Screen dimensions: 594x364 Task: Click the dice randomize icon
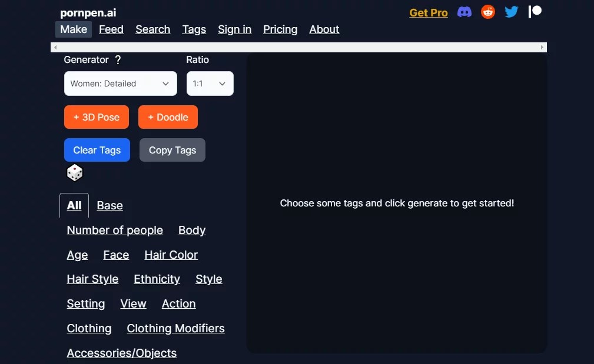pyautogui.click(x=75, y=173)
